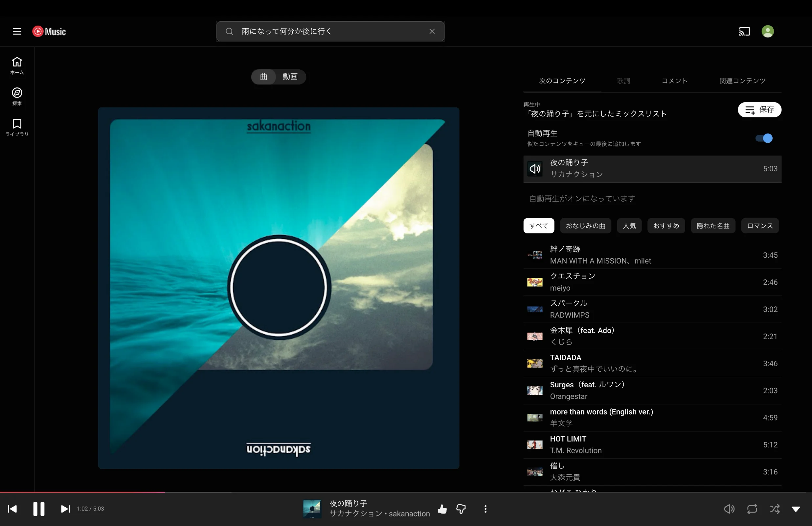Screen dimensions: 812x526
Task: Switch to 動画 video mode
Action: pos(290,77)
